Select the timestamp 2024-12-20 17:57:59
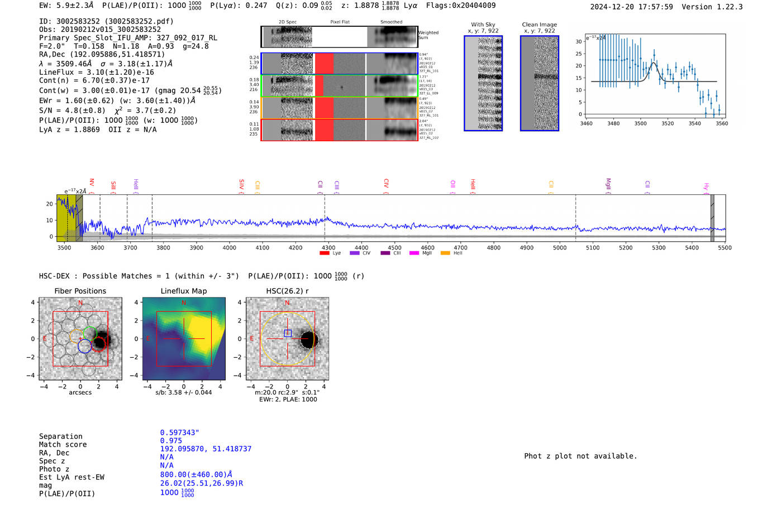Image resolution: width=782 pixels, height=532 pixels. pos(631,7)
